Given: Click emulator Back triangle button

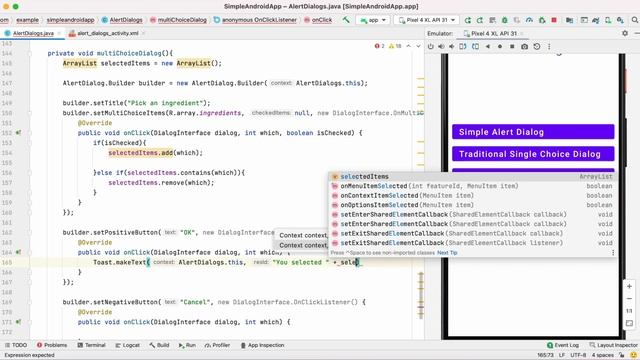Looking at the screenshot, I should click(488, 47).
